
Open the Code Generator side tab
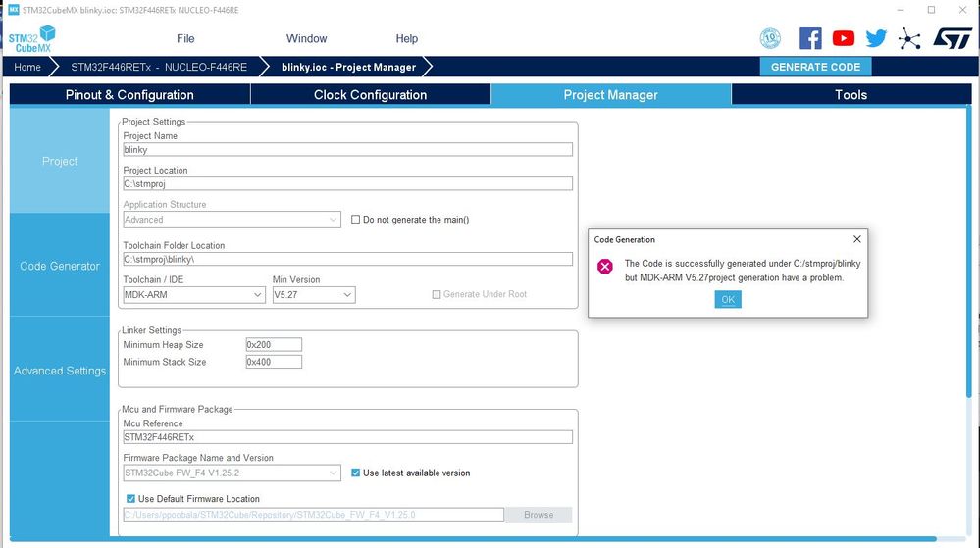pos(60,266)
